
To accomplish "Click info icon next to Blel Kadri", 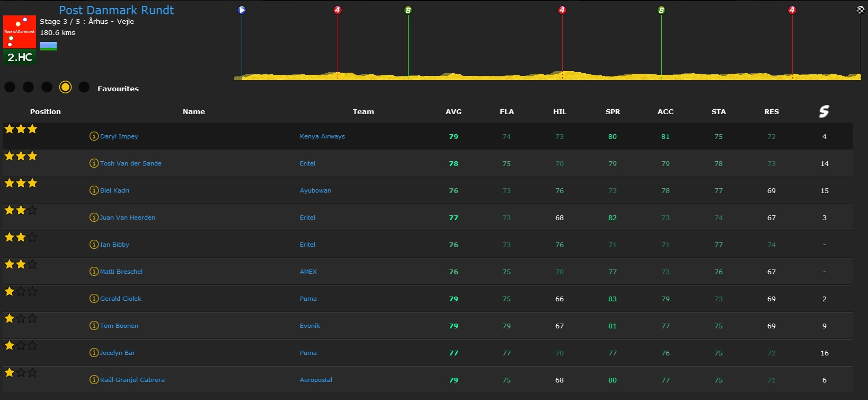I will pyautogui.click(x=94, y=190).
